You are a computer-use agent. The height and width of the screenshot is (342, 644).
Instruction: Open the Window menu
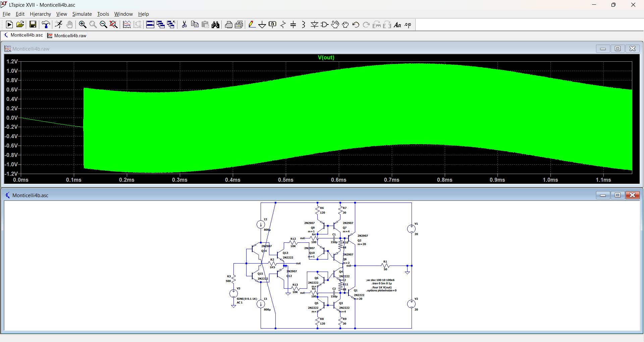123,14
